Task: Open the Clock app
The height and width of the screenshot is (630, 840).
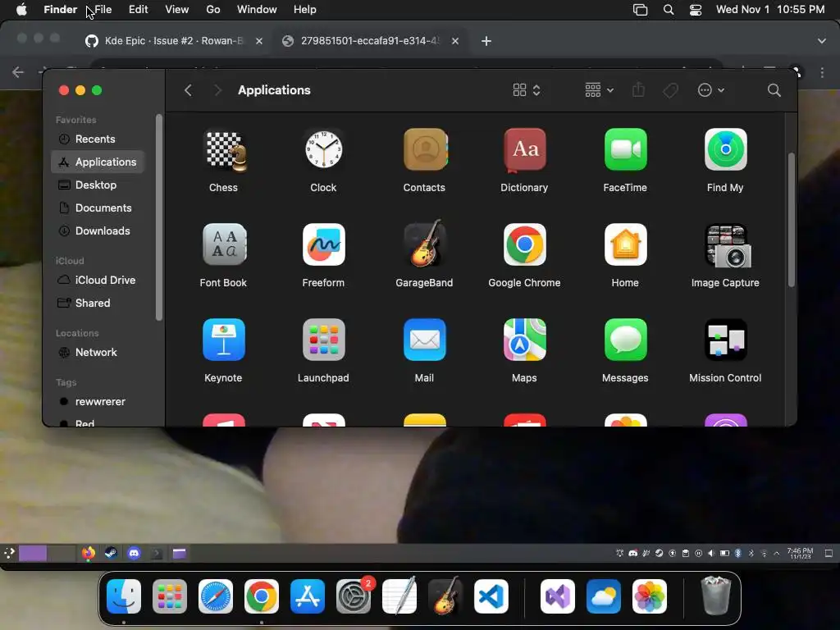Action: click(x=323, y=150)
